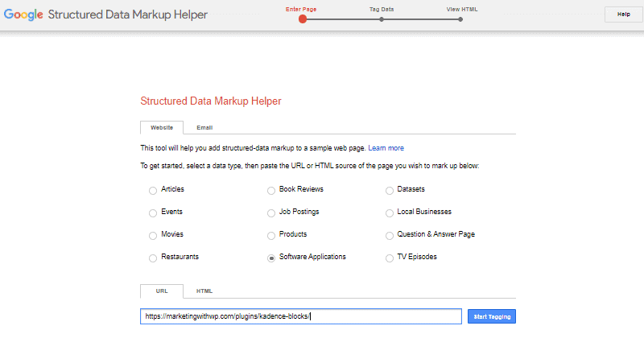Select the Restaurants radio button

point(153,258)
